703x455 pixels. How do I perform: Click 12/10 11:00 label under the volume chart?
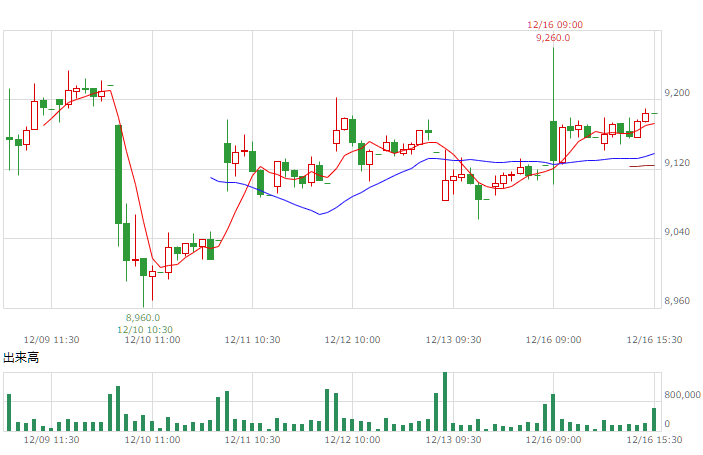[x=152, y=440]
